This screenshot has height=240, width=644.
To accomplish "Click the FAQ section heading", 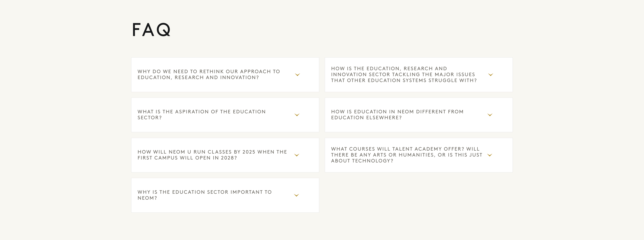I will (151, 30).
